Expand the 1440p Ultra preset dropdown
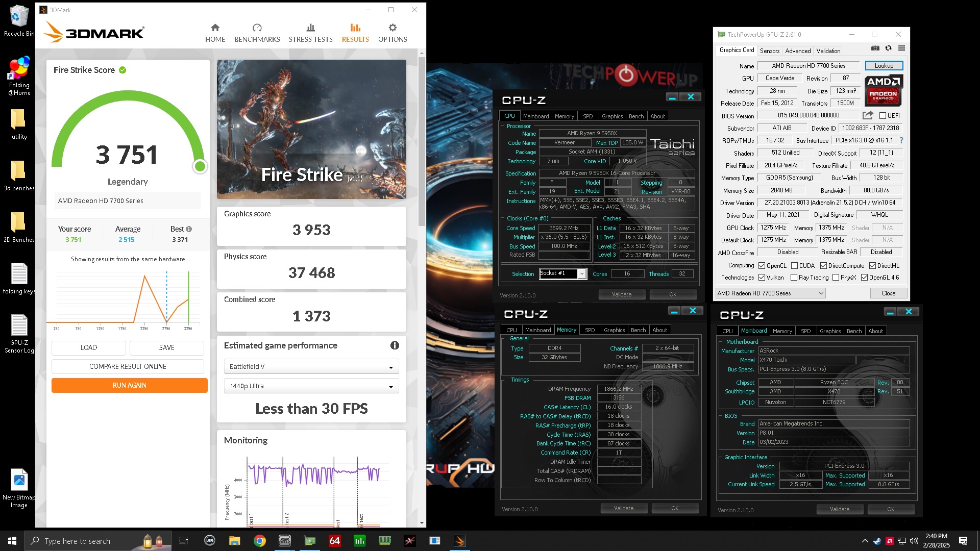 pos(311,386)
